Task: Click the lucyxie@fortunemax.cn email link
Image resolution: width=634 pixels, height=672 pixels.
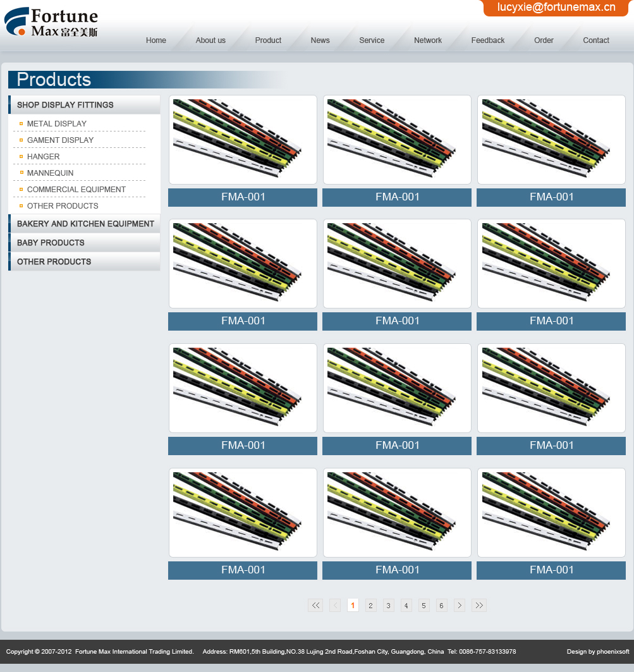Action: pos(556,8)
